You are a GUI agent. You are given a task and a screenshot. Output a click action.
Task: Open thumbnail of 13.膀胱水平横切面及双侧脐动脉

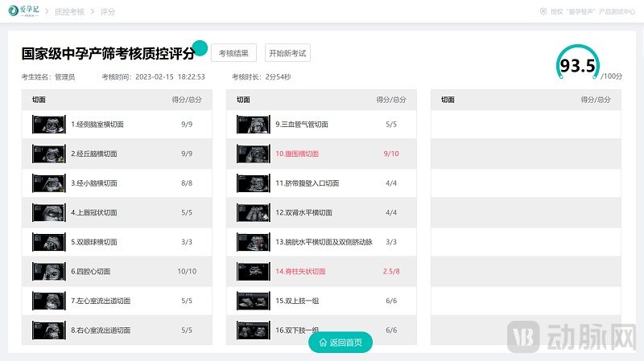(254, 242)
